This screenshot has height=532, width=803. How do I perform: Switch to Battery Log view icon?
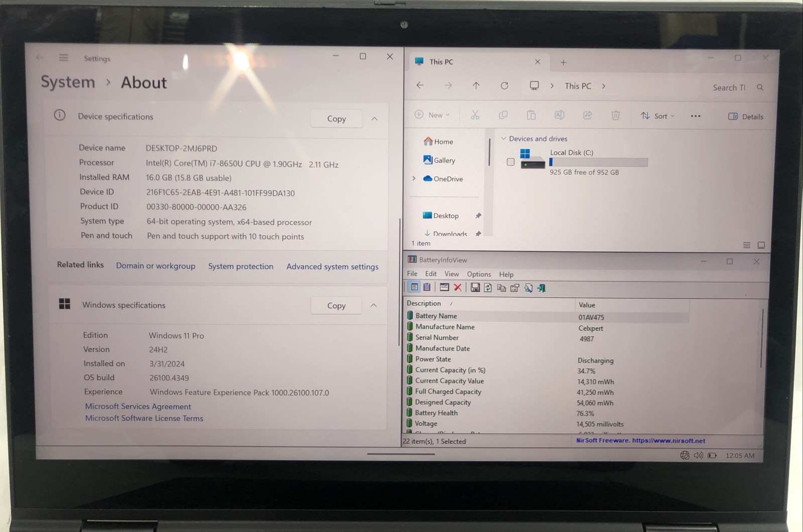coord(427,287)
